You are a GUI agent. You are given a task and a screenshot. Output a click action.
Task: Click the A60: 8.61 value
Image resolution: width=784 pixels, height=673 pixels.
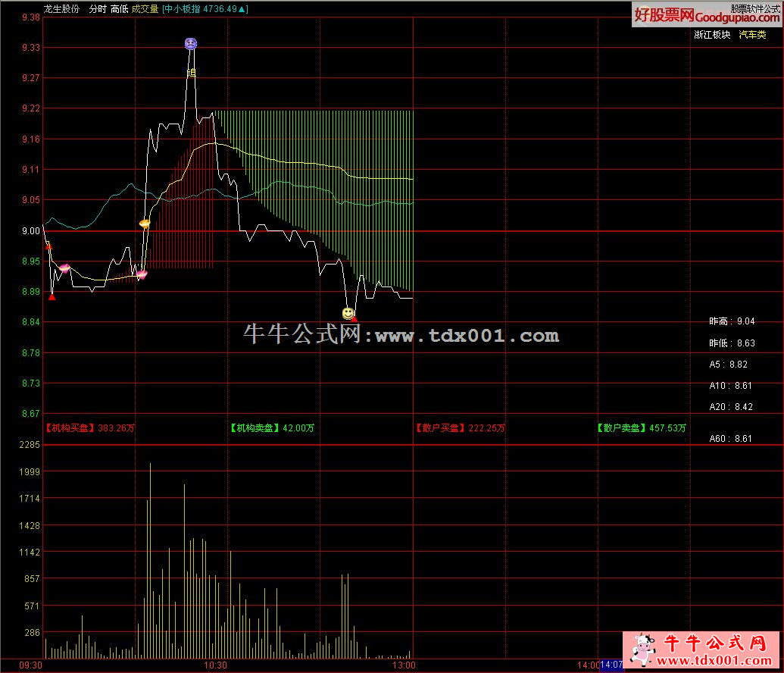[x=730, y=439]
